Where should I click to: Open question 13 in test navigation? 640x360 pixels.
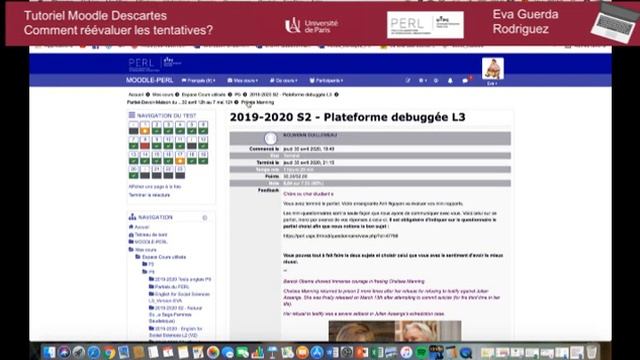(133, 158)
